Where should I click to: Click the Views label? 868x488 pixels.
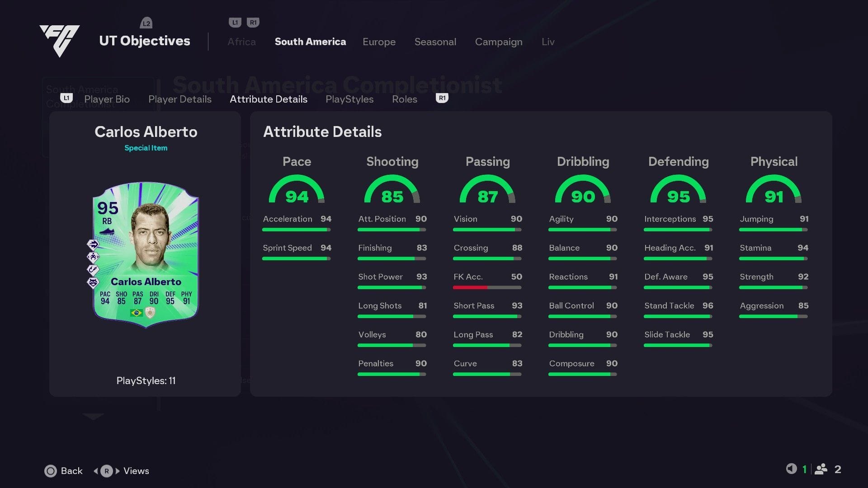136,471
